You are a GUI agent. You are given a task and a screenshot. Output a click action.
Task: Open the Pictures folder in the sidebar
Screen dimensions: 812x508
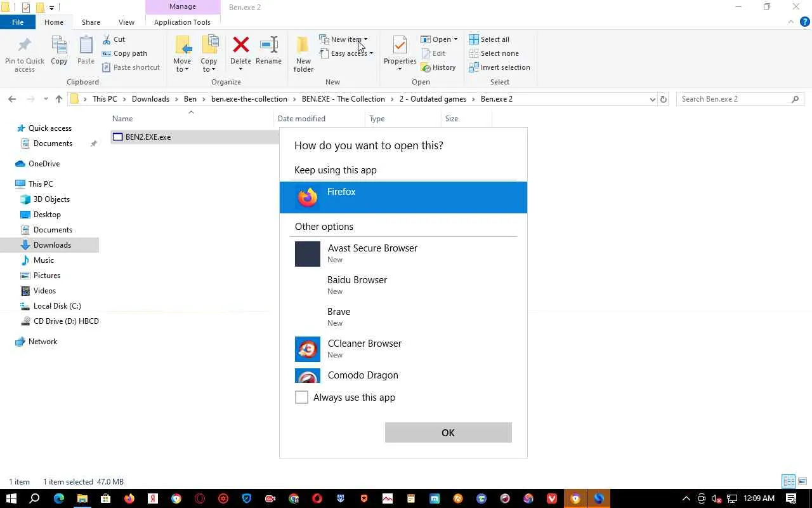(x=47, y=276)
